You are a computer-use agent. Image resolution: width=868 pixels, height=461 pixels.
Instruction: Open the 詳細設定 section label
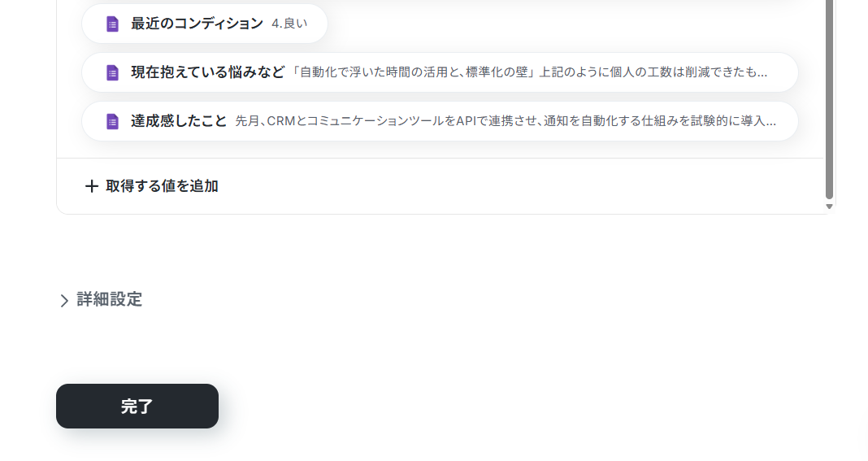coord(109,299)
